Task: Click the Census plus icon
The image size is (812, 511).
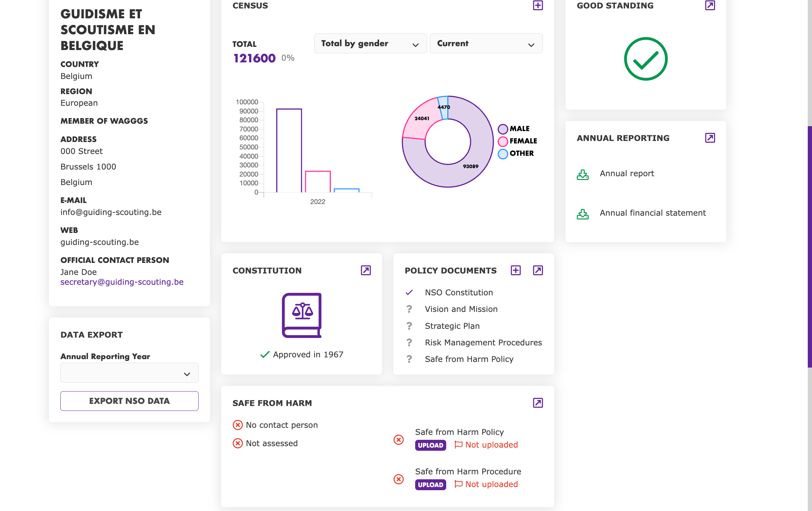Action: [538, 5]
